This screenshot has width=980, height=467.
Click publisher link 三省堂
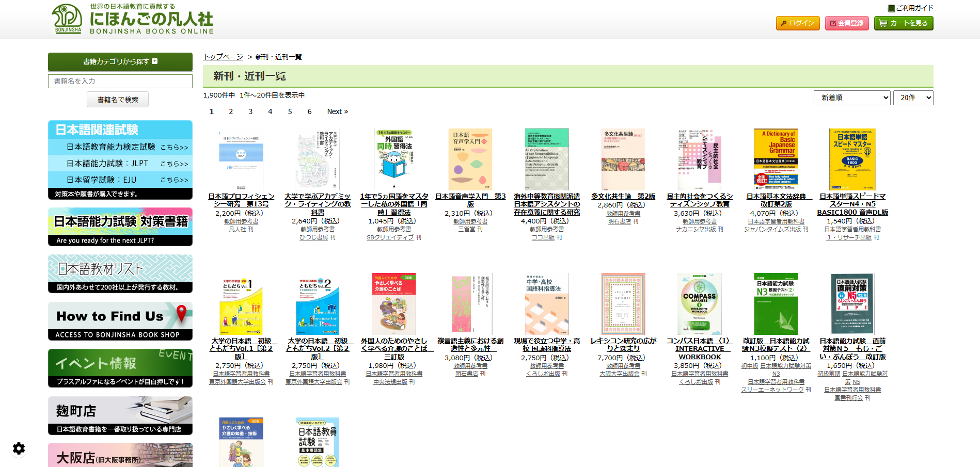click(467, 229)
